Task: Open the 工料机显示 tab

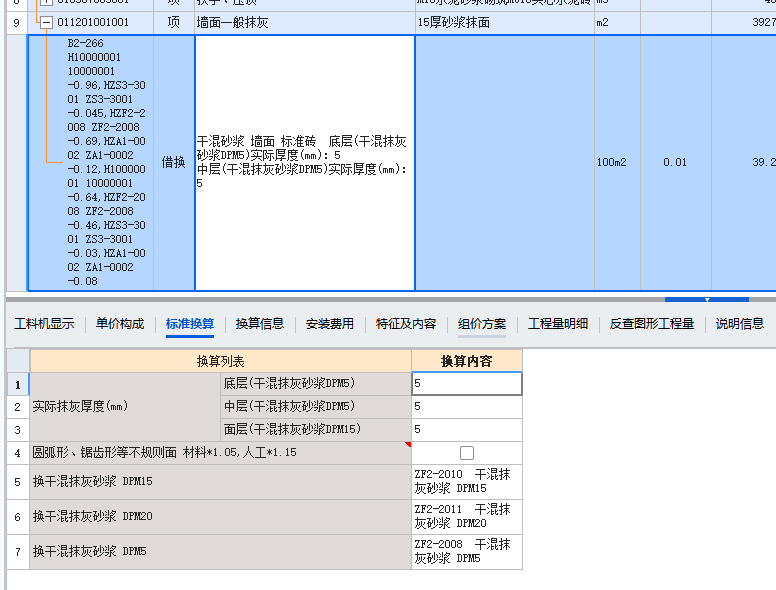Action: [44, 324]
